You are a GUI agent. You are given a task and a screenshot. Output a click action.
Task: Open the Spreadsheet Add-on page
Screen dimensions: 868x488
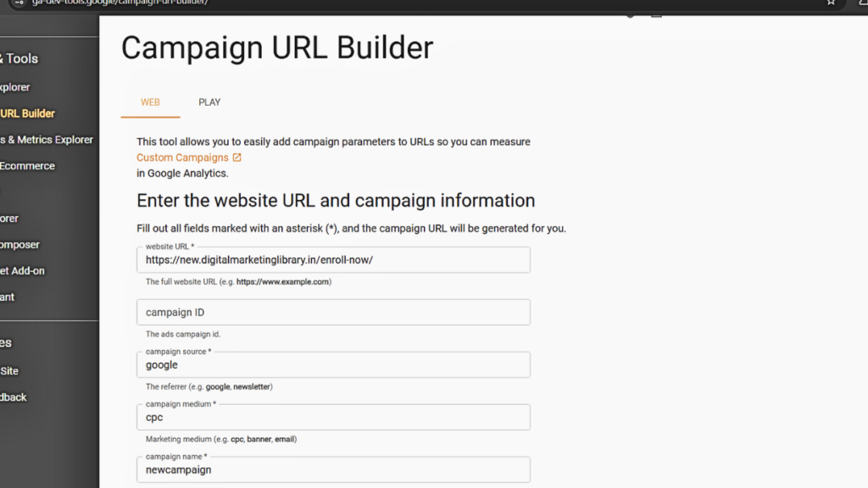coord(22,270)
